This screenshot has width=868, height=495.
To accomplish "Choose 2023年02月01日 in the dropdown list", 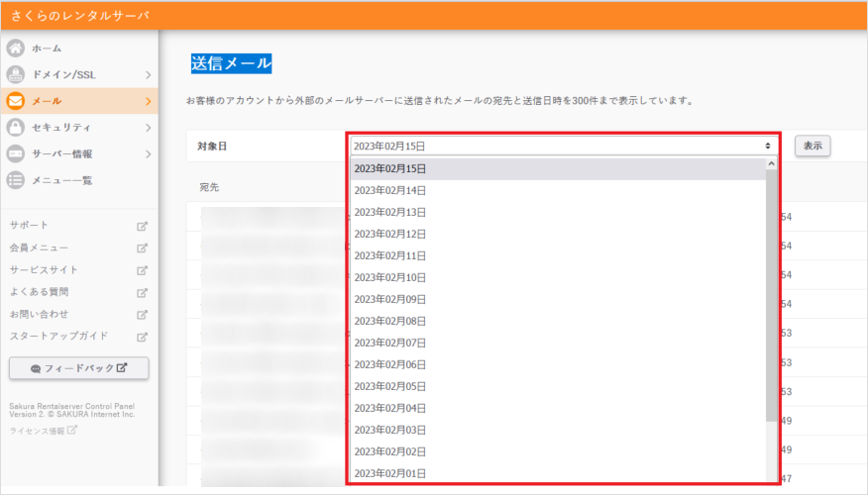I will click(x=389, y=473).
